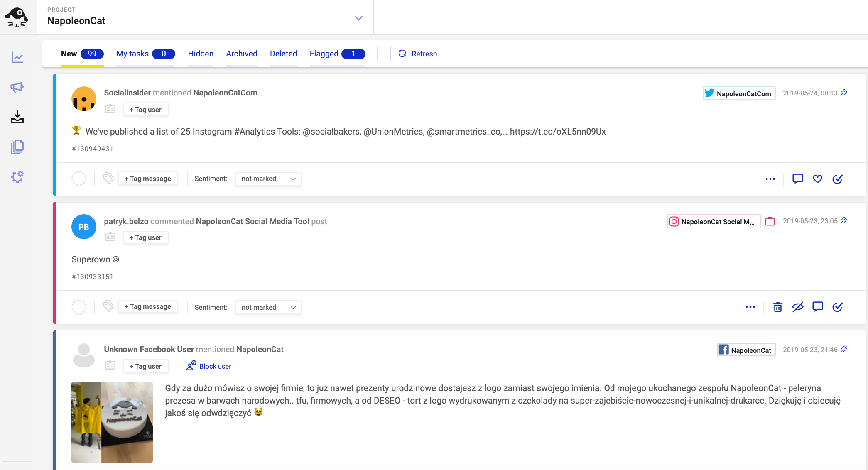The width and height of the screenshot is (868, 470).
Task: Delete patryk.belzo comment with trash icon
Action: pos(777,307)
